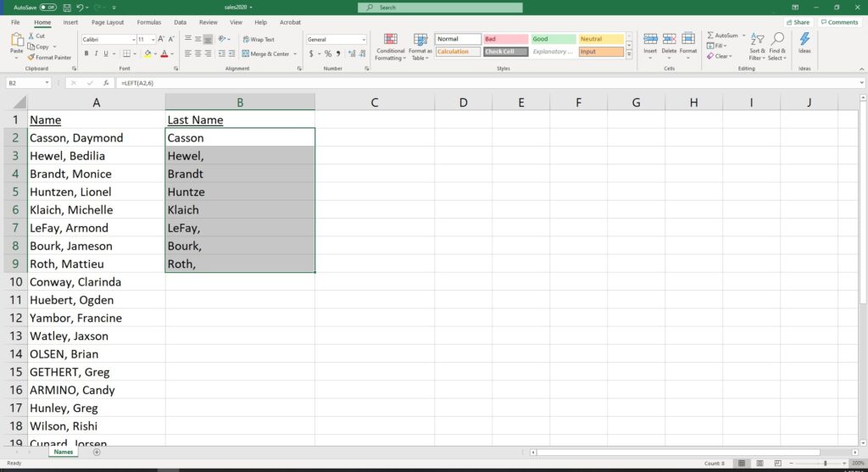Apply Italic formatting
Image resolution: width=868 pixels, height=472 pixels.
coord(96,53)
